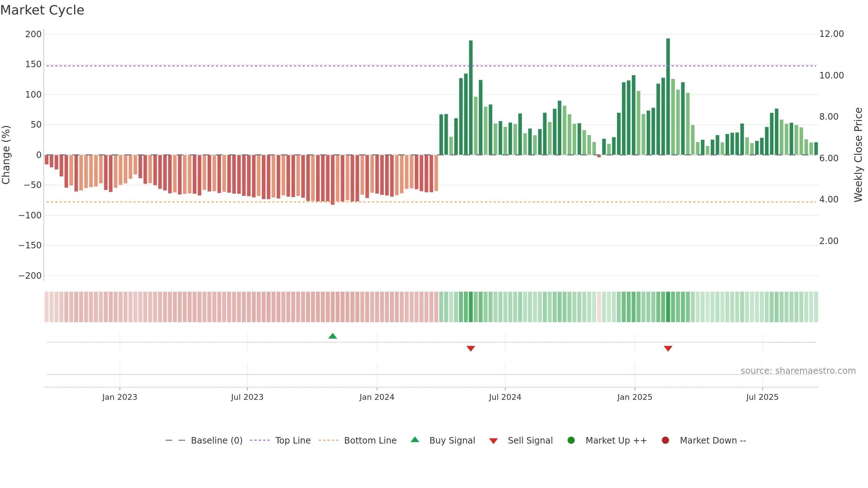Toggle the Market Up ++ legend entry
The image size is (868, 488).
(607, 440)
